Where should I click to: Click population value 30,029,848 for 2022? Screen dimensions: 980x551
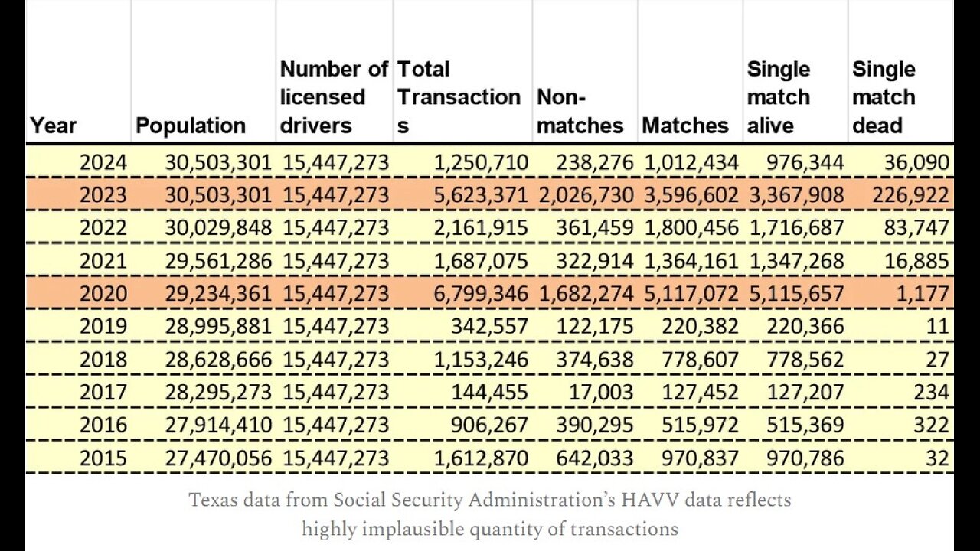(x=218, y=228)
